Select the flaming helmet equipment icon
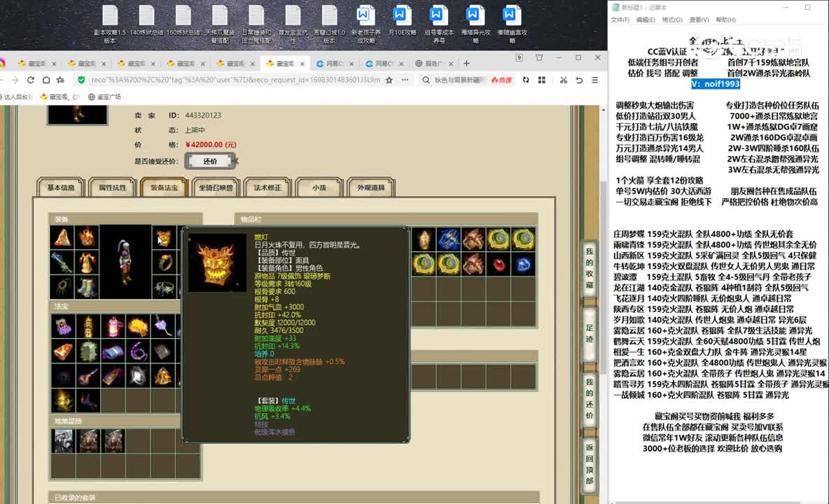Image resolution: width=829 pixels, height=504 pixels. (x=88, y=238)
